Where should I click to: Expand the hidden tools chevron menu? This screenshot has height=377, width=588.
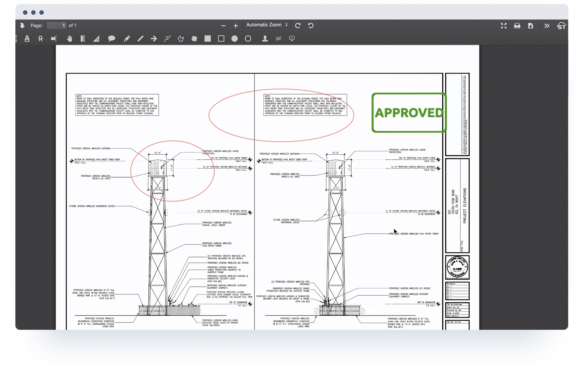[547, 26]
